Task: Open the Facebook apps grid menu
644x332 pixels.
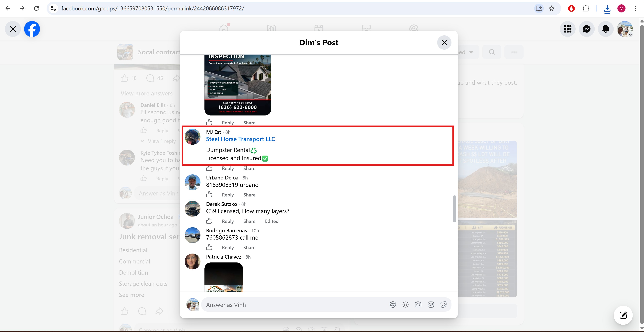Action: 568,29
